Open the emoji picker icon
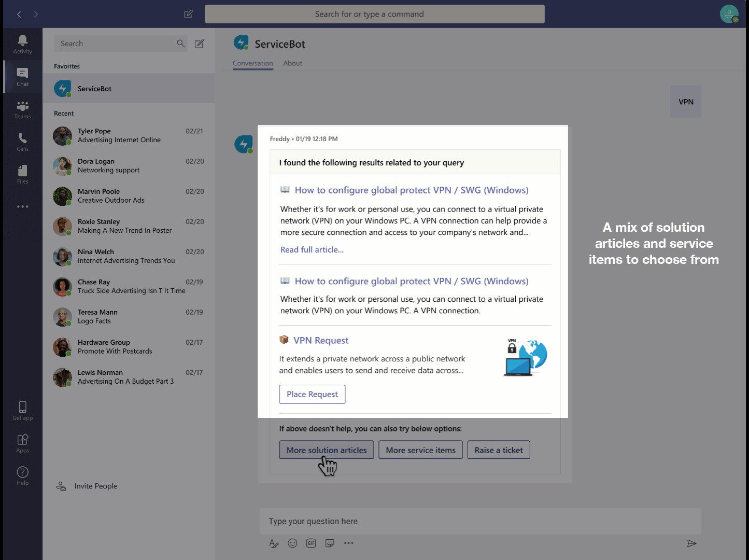The height and width of the screenshot is (560, 749). pos(292,543)
